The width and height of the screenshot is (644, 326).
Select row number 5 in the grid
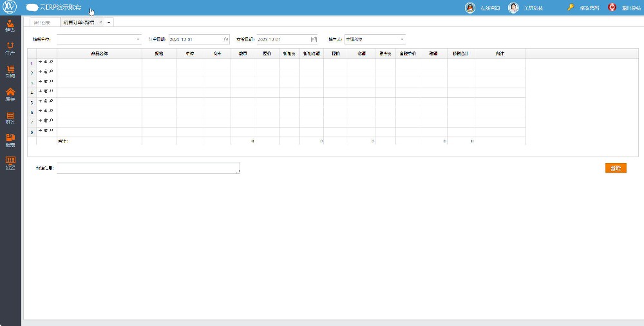pyautogui.click(x=32, y=103)
